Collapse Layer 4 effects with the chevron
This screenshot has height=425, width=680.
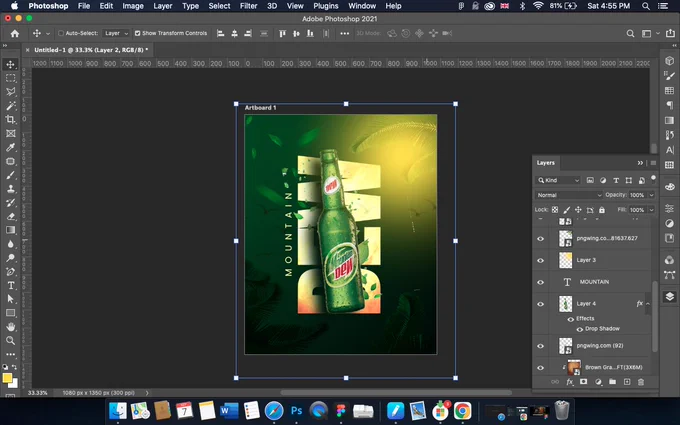648,304
